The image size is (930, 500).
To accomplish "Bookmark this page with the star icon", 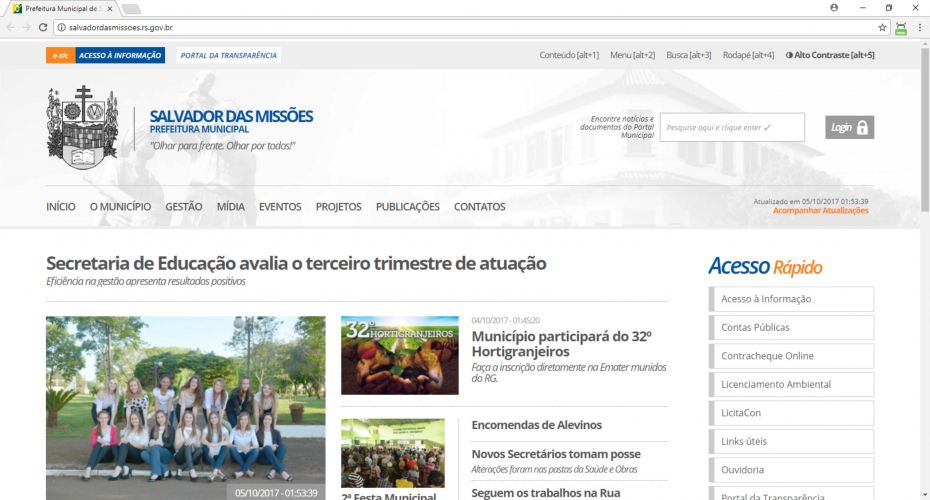I will point(882,27).
